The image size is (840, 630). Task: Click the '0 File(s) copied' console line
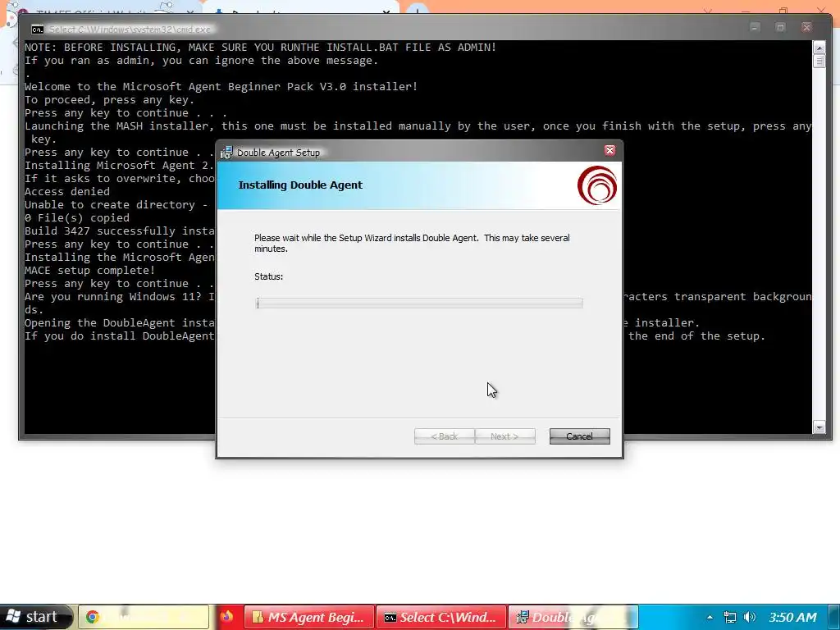tap(77, 217)
